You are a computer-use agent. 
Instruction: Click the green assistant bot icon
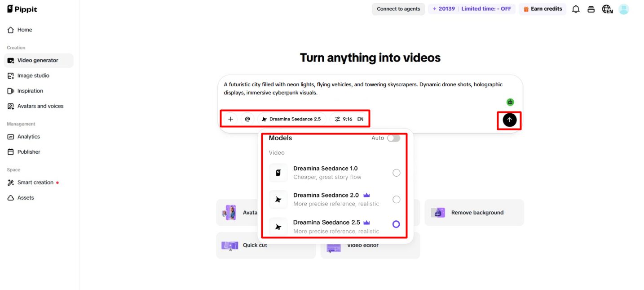tap(510, 102)
